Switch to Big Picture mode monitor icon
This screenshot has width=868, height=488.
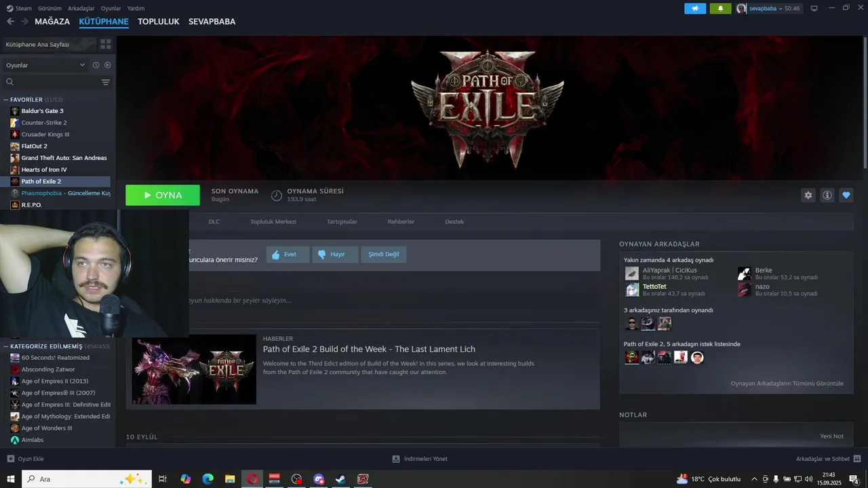814,8
